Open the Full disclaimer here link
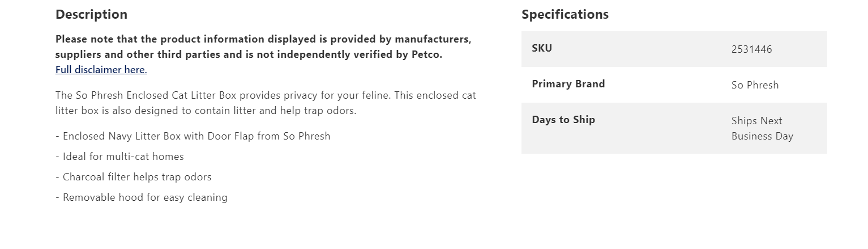Screen dimensions: 868x249 [x=101, y=70]
